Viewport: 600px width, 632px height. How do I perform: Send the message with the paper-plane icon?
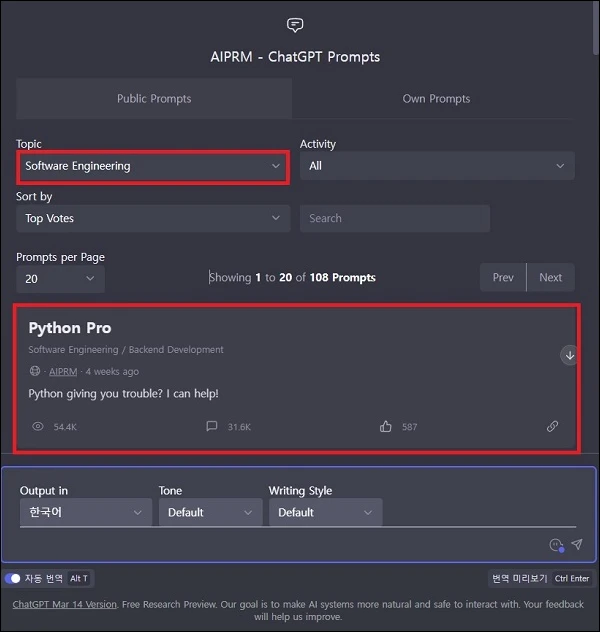pos(577,545)
